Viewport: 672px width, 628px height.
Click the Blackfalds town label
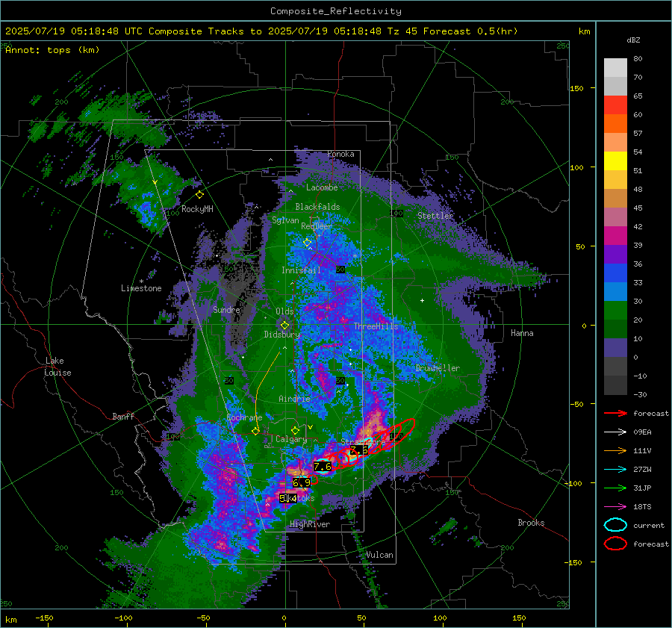(x=317, y=207)
